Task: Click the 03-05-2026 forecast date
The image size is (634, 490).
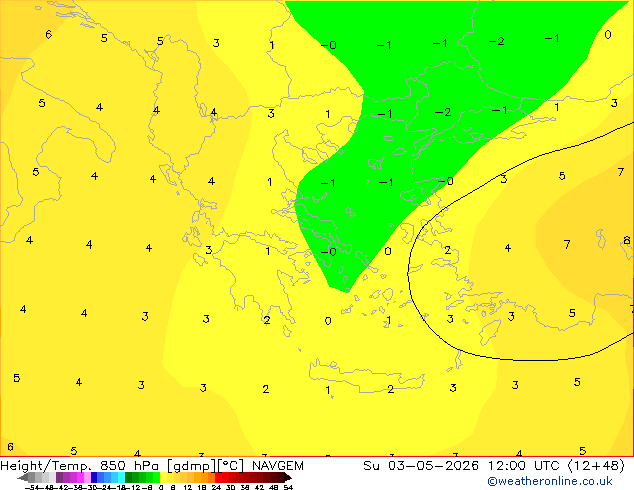Action: (x=433, y=466)
